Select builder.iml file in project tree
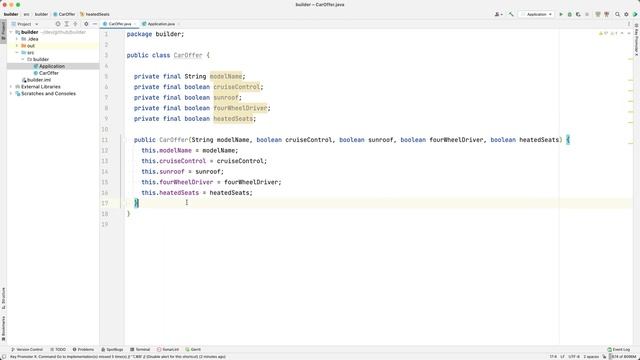 tap(39, 80)
